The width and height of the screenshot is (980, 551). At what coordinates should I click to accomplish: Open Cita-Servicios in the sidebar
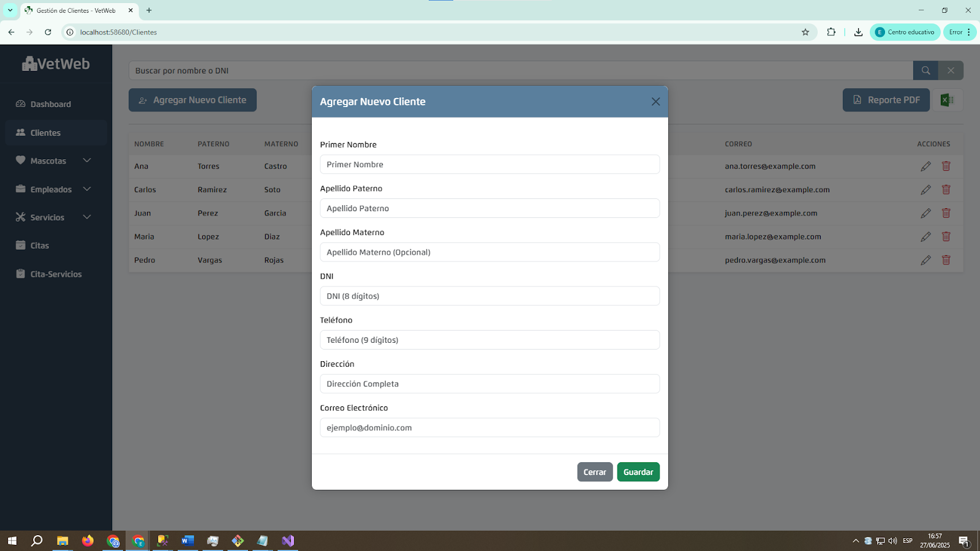tap(55, 274)
